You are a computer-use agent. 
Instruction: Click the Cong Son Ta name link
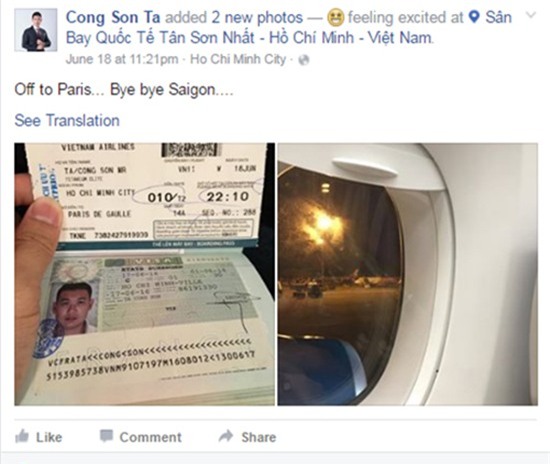(x=113, y=18)
